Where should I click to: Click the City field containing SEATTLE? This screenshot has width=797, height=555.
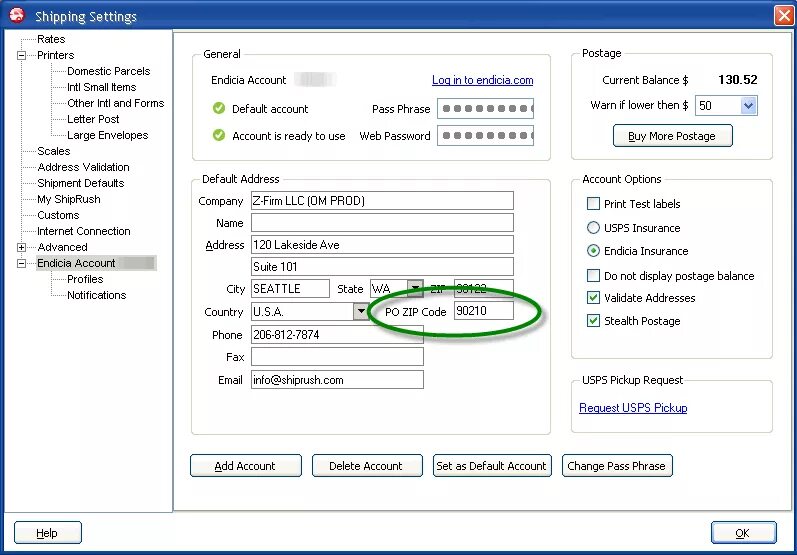coord(290,289)
